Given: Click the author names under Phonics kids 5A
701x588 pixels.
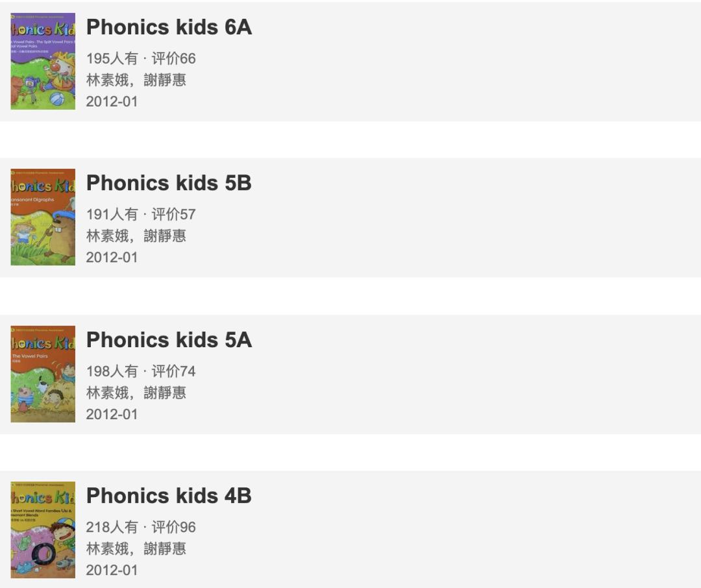Looking at the screenshot, I should point(136,393).
